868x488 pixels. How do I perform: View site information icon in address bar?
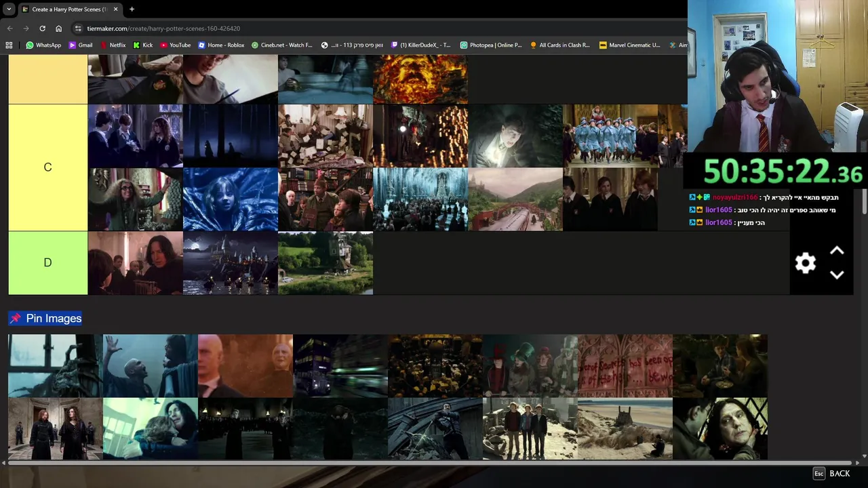[x=78, y=28]
